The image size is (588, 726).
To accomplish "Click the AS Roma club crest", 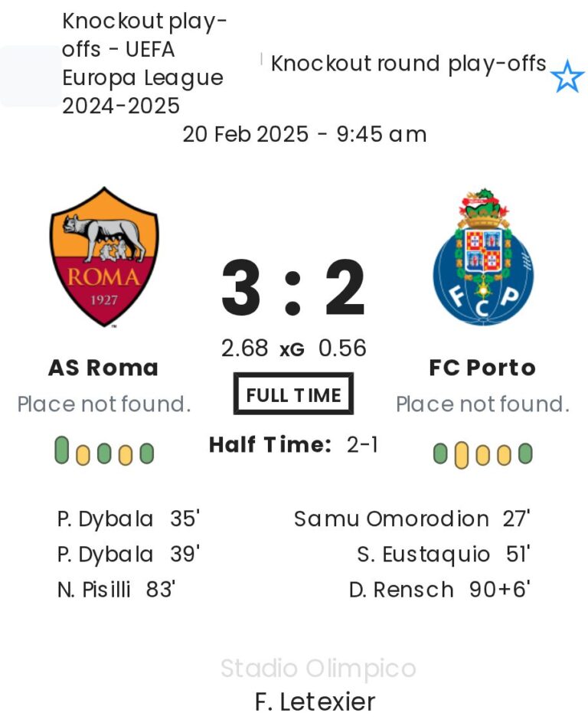I will point(104,257).
